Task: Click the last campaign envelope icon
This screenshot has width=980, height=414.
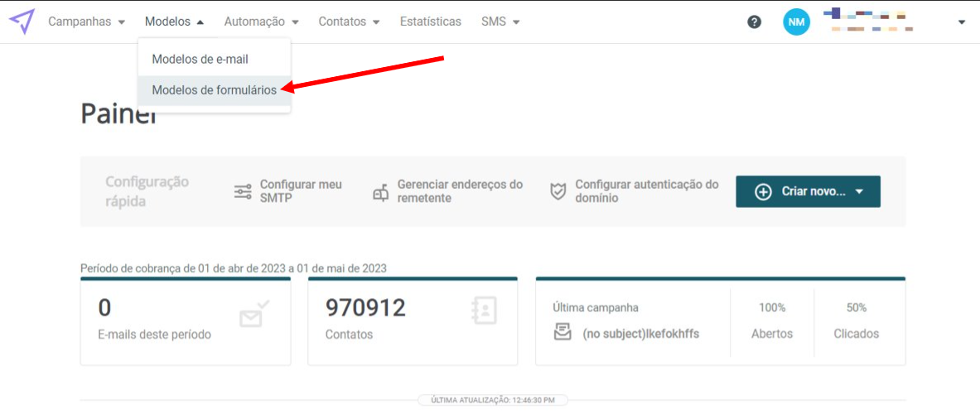Action: [562, 331]
